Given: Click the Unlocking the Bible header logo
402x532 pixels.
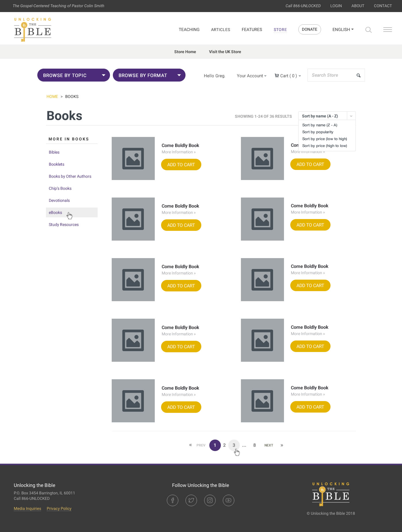Looking at the screenshot, I should (x=33, y=30).
